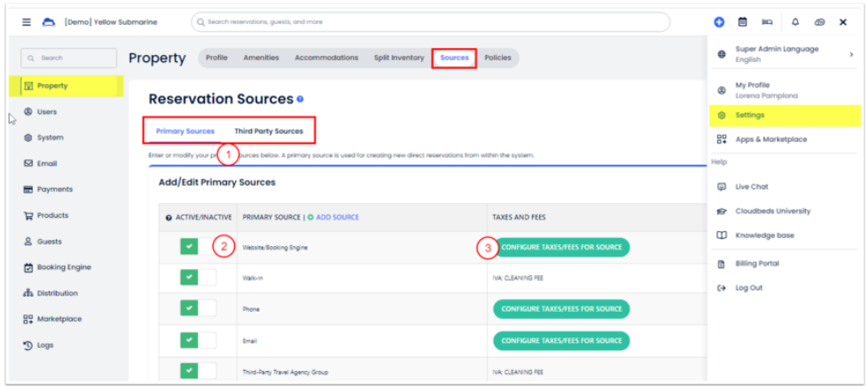
Task: Switch to Third Party Sources tab
Action: pyautogui.click(x=268, y=131)
